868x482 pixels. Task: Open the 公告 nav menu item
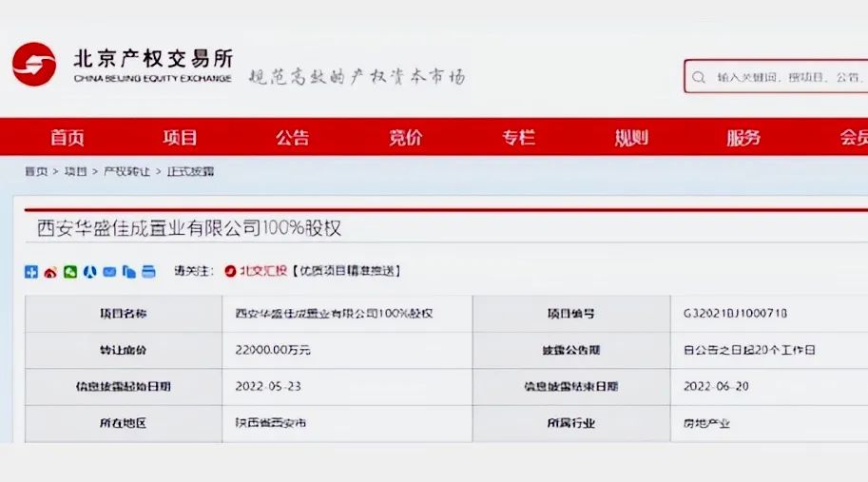pyautogui.click(x=293, y=137)
